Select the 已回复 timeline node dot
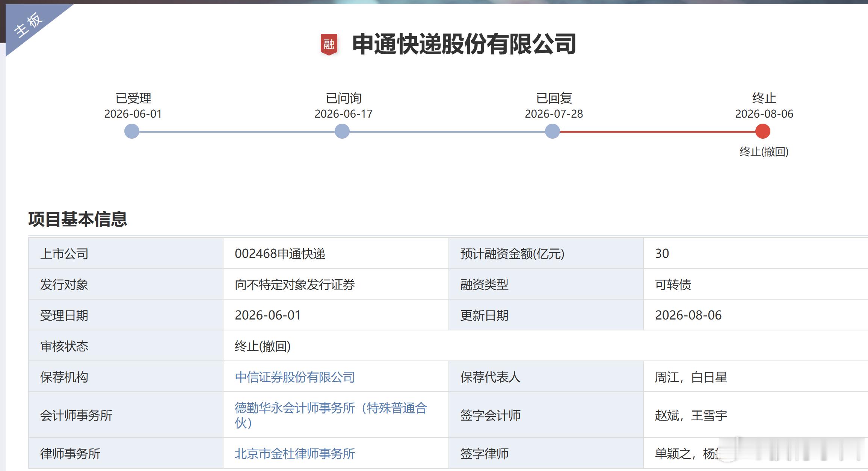Screen dimensions: 868x471 point(553,131)
